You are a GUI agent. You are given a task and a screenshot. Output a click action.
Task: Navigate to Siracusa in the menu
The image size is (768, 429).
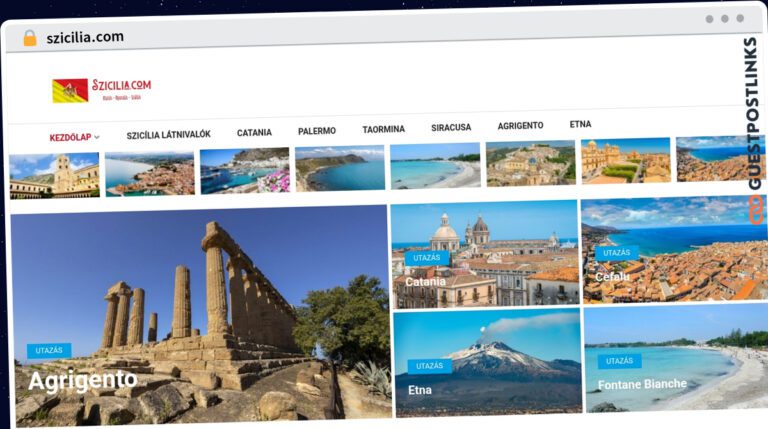pos(451,127)
